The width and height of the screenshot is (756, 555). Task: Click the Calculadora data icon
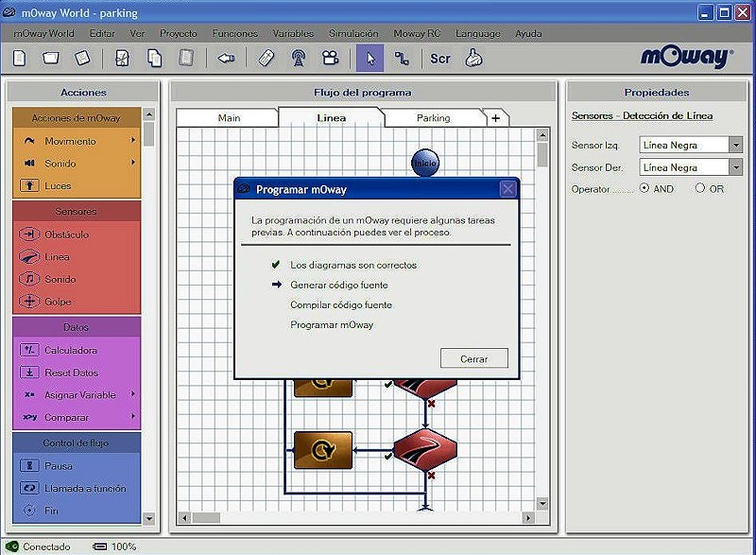click(x=28, y=350)
